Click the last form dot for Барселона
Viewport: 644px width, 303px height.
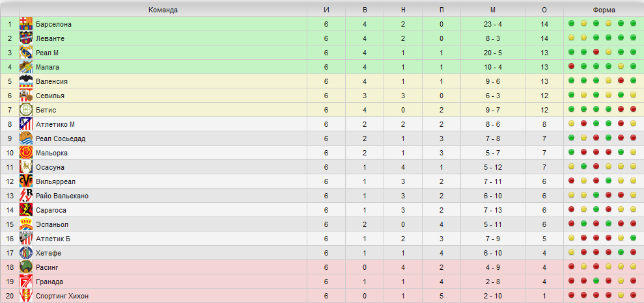pyautogui.click(x=633, y=23)
